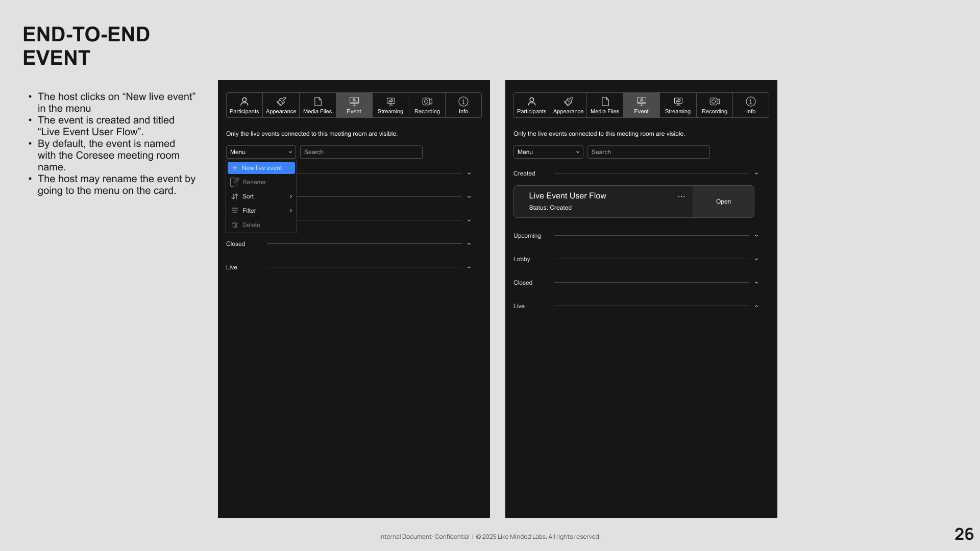Expand Upcoming section chevron
The width and height of the screenshot is (980, 551).
pos(756,236)
